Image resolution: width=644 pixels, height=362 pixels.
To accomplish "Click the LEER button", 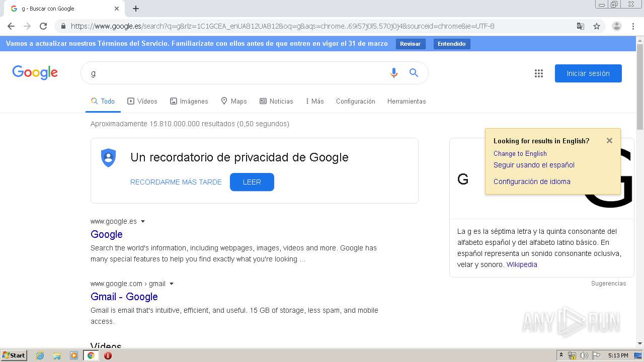I will 252,182.
